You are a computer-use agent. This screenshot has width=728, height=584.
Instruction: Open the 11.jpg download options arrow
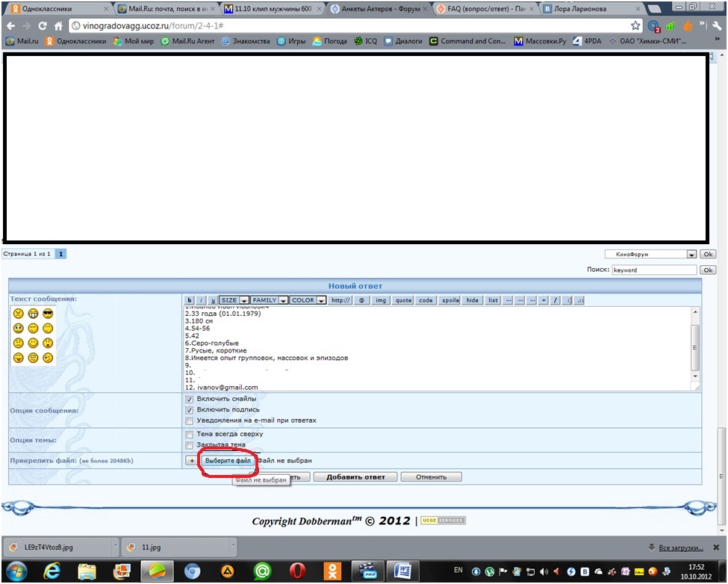tap(233, 547)
